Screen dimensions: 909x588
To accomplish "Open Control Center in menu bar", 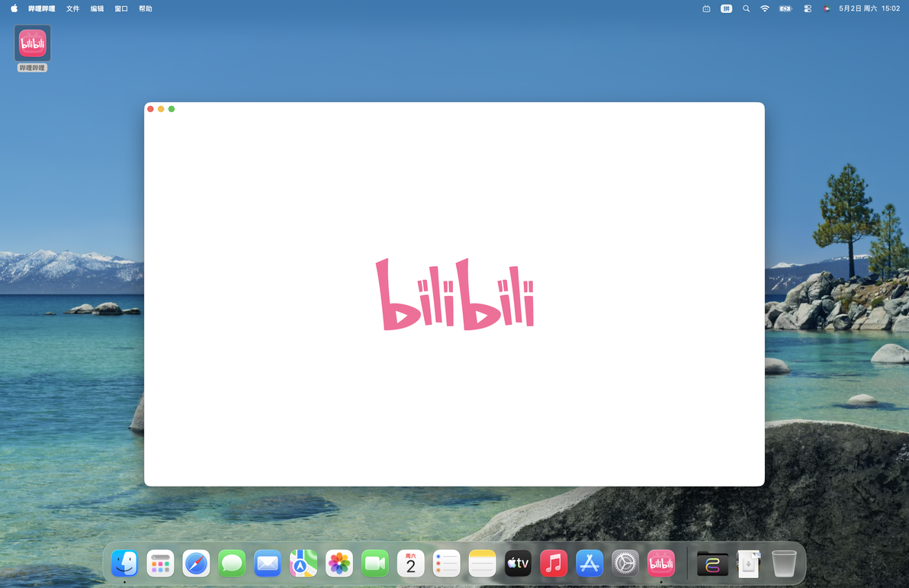I will (x=808, y=8).
